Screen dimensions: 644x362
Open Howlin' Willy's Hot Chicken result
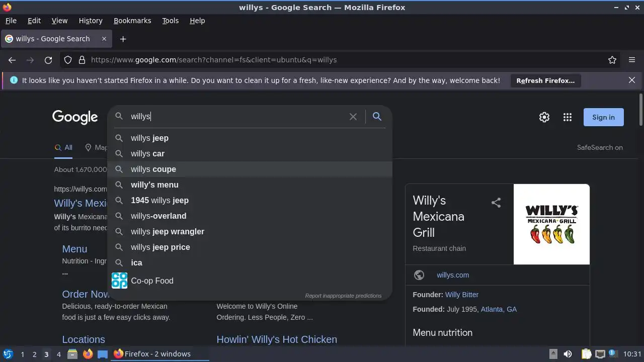point(277,339)
